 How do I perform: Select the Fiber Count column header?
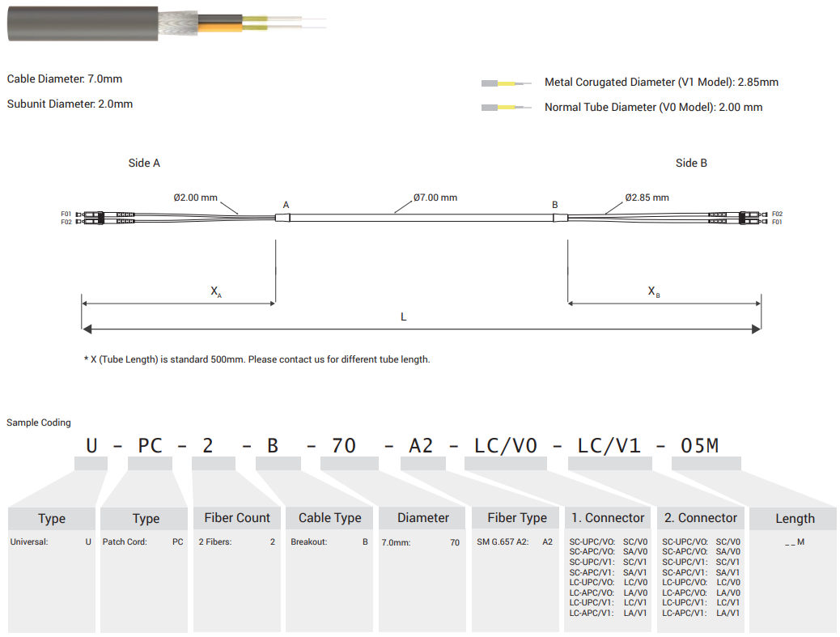pos(236,518)
